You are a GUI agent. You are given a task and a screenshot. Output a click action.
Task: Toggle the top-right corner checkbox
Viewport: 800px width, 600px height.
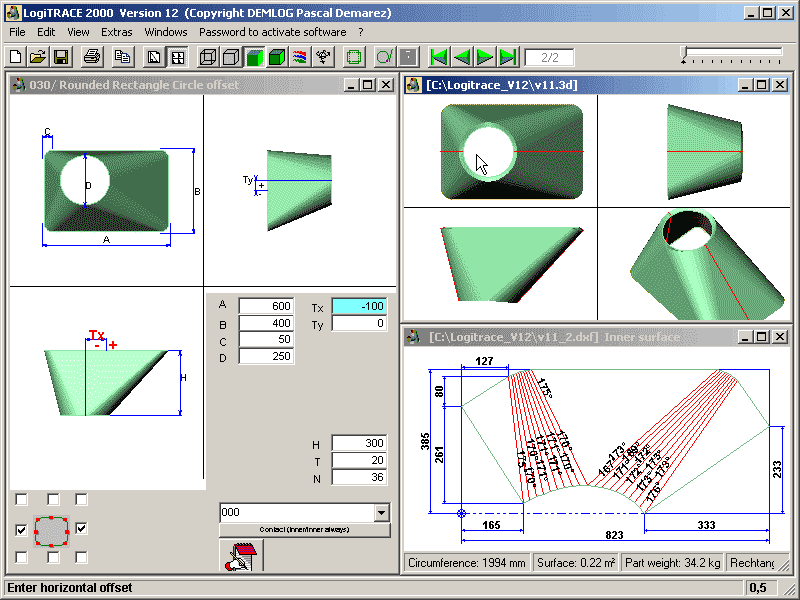coord(81,499)
